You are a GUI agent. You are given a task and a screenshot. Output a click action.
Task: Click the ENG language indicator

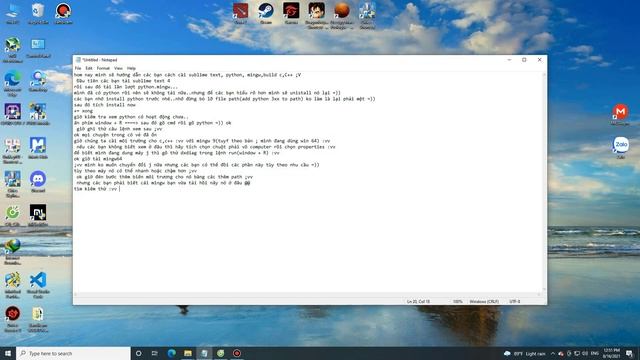point(595,353)
